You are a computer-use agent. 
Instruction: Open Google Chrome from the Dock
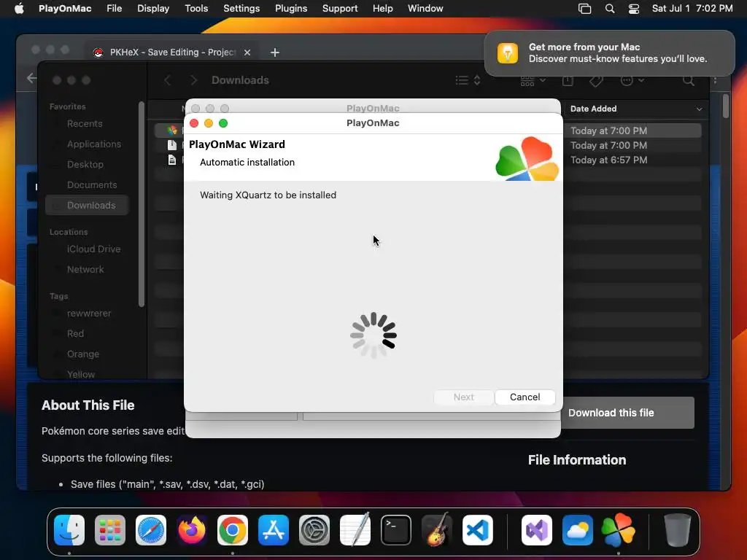tap(233, 530)
